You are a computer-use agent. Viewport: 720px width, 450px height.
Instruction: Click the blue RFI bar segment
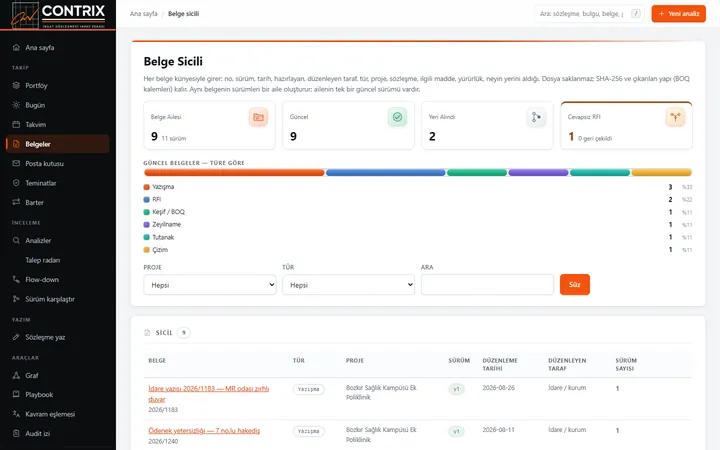385,173
